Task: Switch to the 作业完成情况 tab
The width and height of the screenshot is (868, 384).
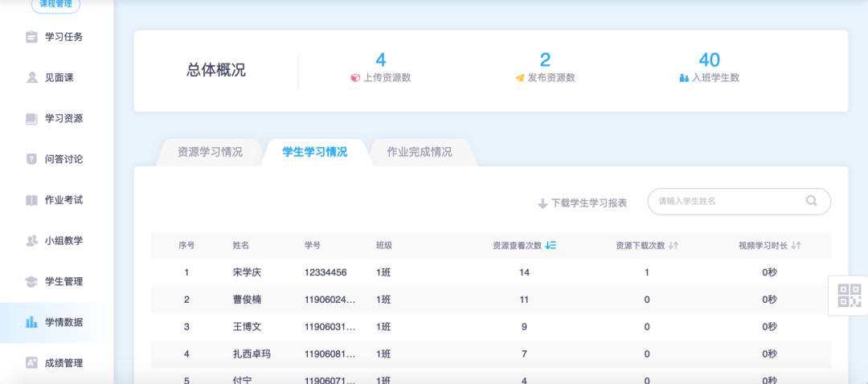Action: click(x=419, y=152)
